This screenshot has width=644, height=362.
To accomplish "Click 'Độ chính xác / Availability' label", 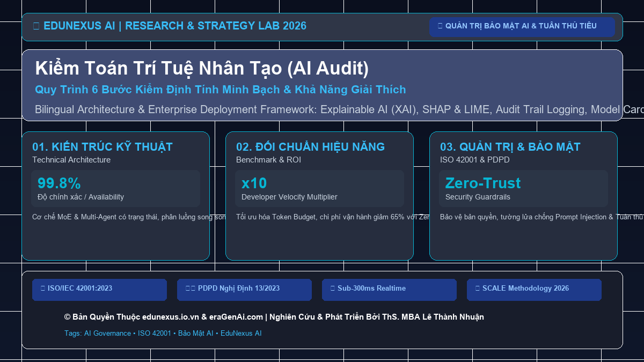I will click(80, 197).
